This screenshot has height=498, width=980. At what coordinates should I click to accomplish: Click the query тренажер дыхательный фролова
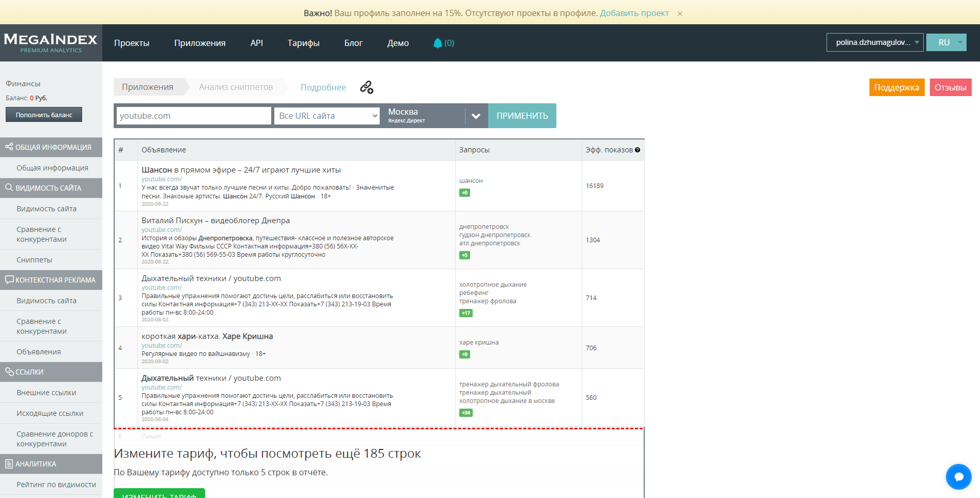coord(509,384)
